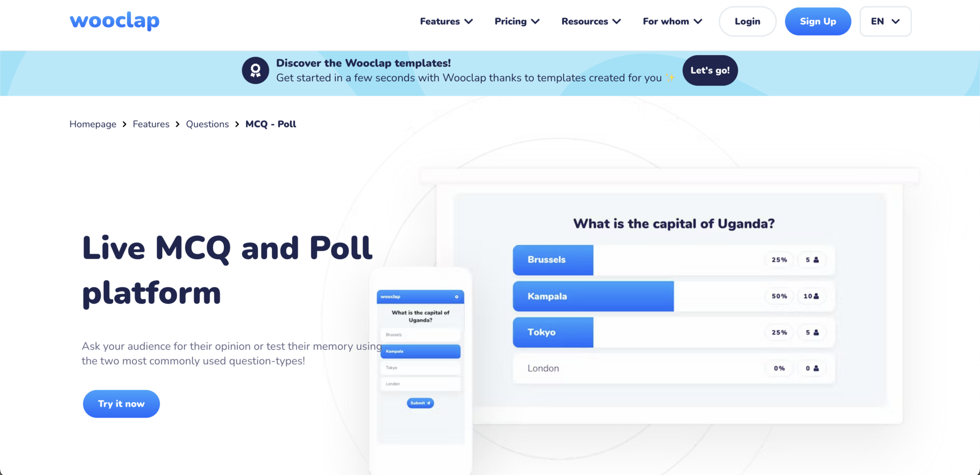This screenshot has height=475, width=980.
Task: Click the Try it now button
Action: coord(121,403)
